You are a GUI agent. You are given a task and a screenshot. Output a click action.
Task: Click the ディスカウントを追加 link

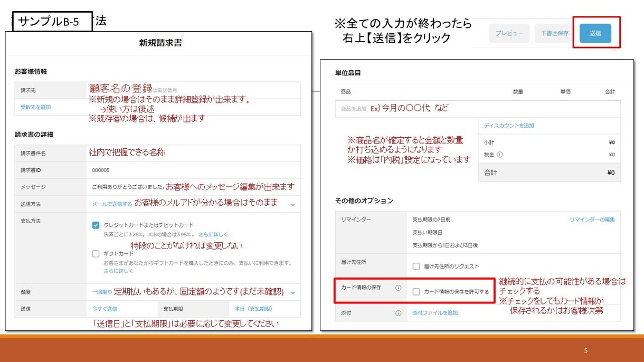[x=509, y=126]
